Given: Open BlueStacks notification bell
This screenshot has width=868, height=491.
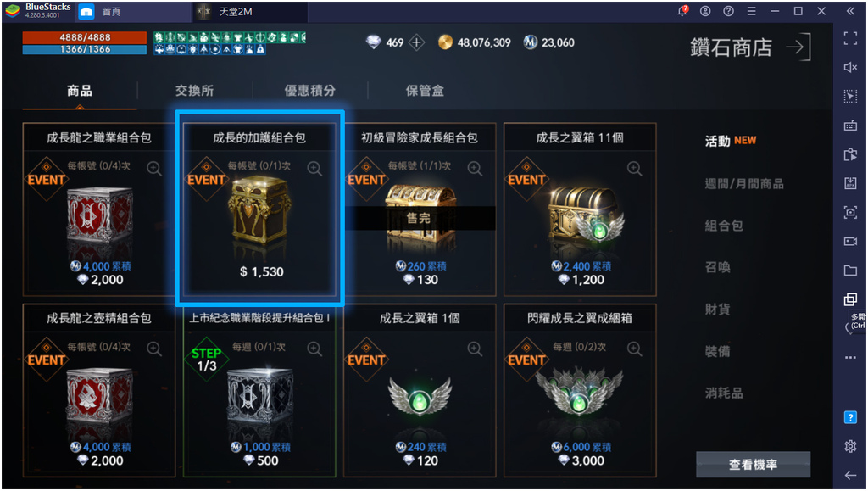Looking at the screenshot, I should [682, 11].
